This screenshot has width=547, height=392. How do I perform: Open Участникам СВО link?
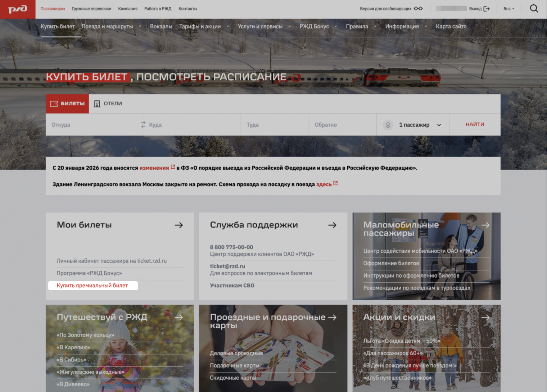[232, 286]
